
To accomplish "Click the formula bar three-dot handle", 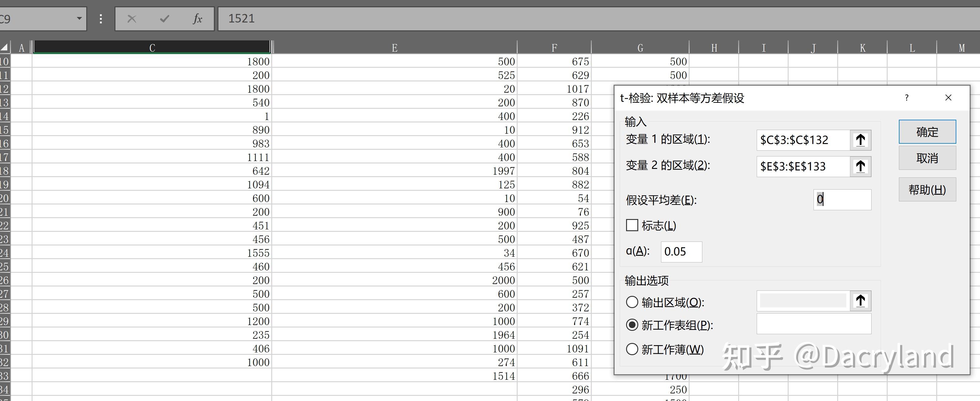I will (x=101, y=19).
